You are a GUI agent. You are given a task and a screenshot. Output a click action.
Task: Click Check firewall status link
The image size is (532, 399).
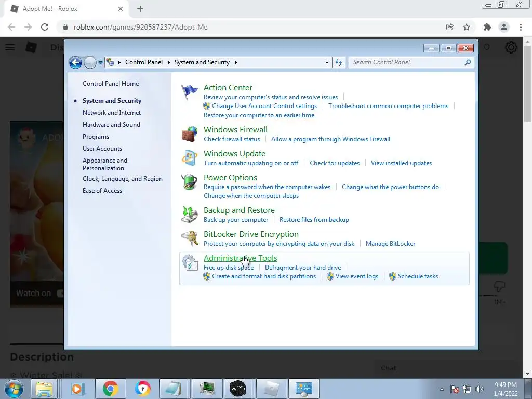coord(232,139)
